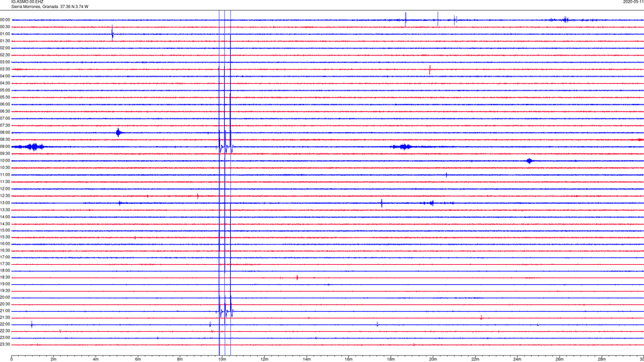This screenshot has width=644, height=362.
Task: Choose the 15:30 row label
Action: point(5,237)
